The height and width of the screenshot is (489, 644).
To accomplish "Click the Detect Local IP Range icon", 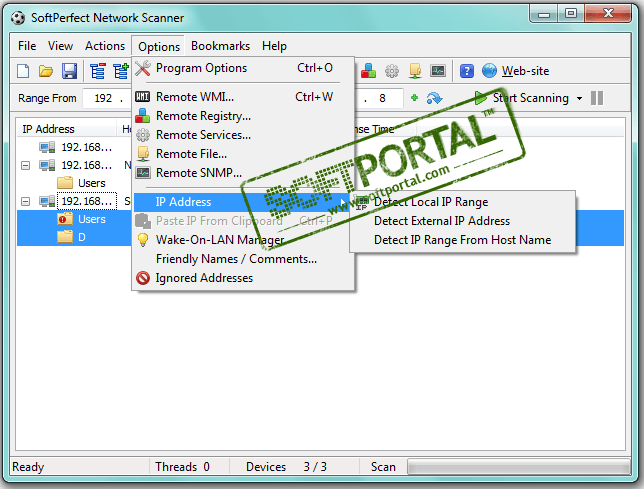I will 362,202.
